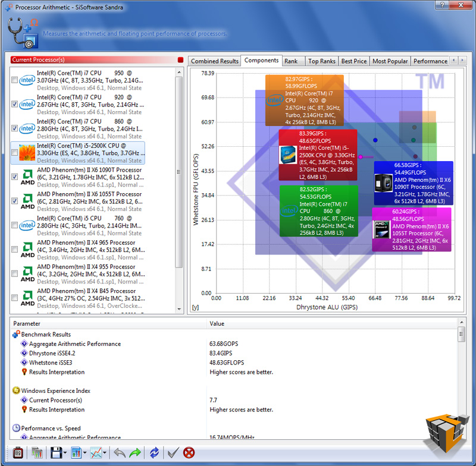The width and height of the screenshot is (476, 466).
Task: Click the green forward arrow icon
Action: tap(135, 453)
